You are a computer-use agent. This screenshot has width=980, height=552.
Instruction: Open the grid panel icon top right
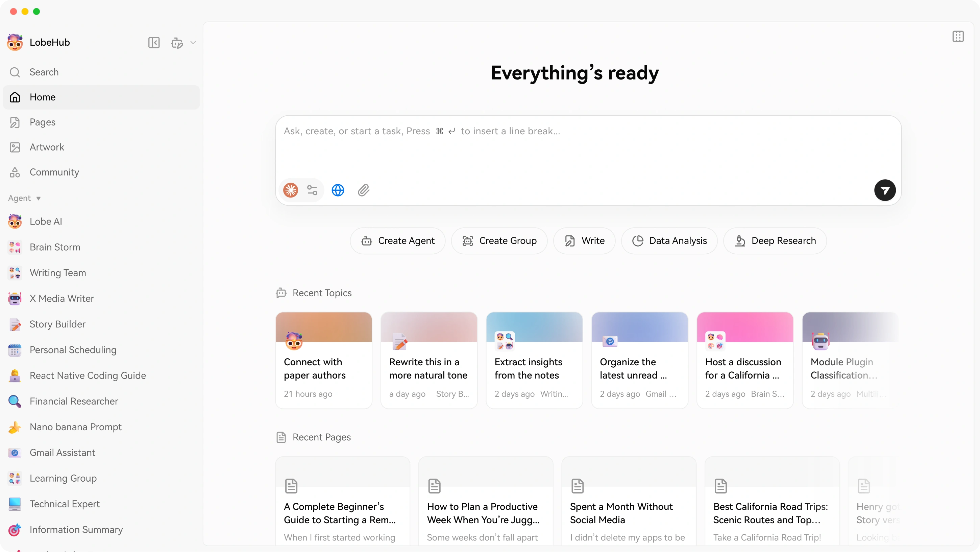coord(958,37)
